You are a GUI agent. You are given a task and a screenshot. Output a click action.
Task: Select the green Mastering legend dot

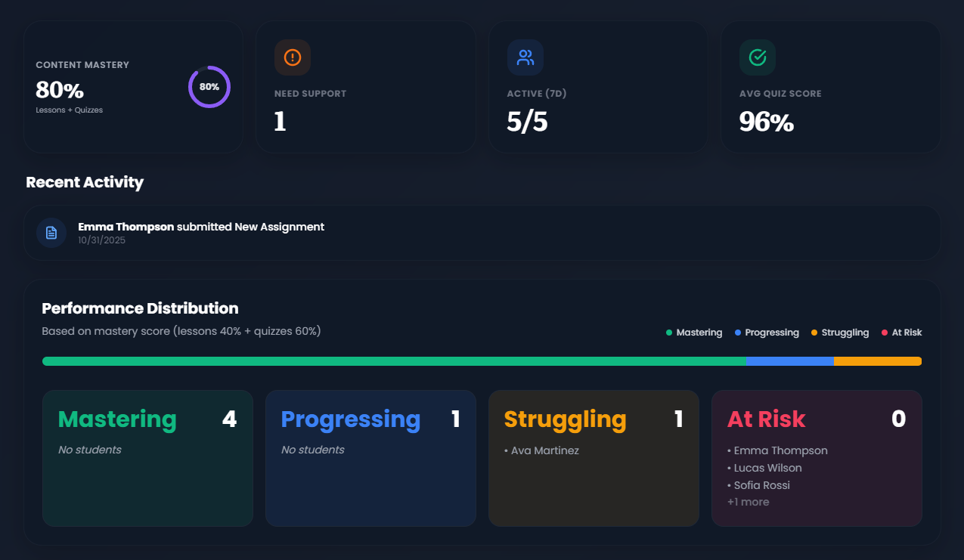point(668,332)
